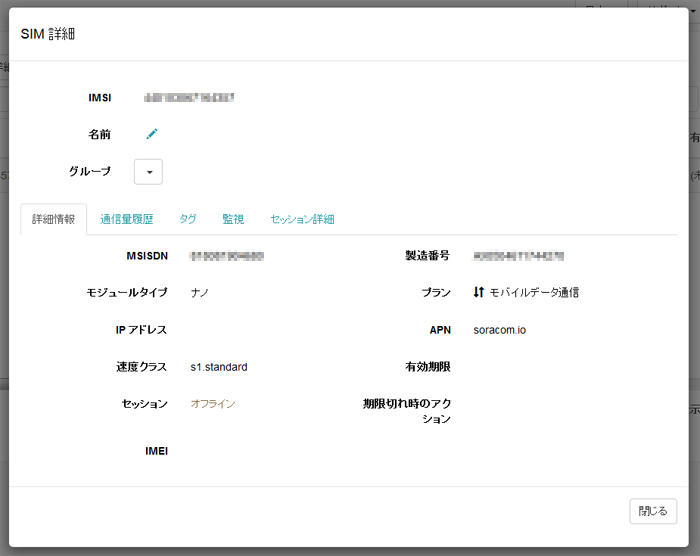700x556 pixels.
Task: Click the 期限切れ時のアクション label
Action: point(407,411)
